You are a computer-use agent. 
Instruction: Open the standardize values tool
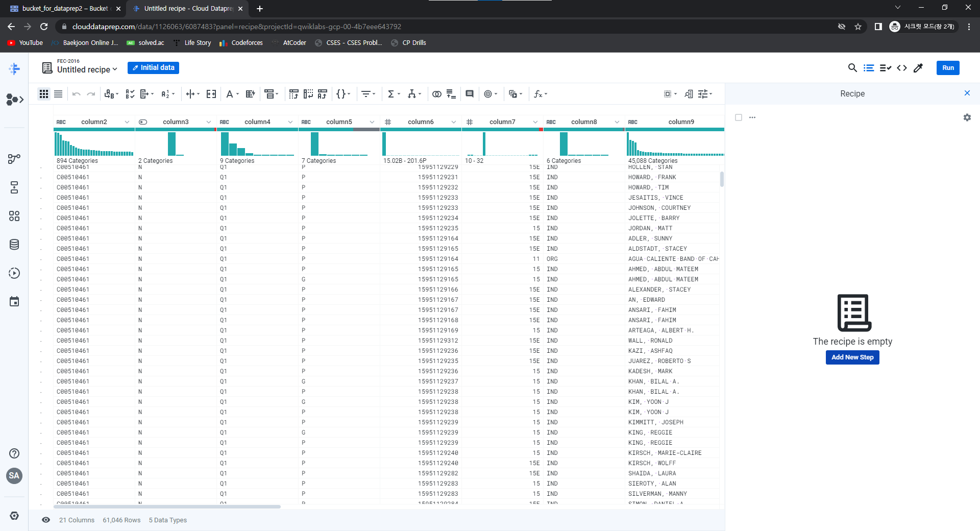click(130, 94)
